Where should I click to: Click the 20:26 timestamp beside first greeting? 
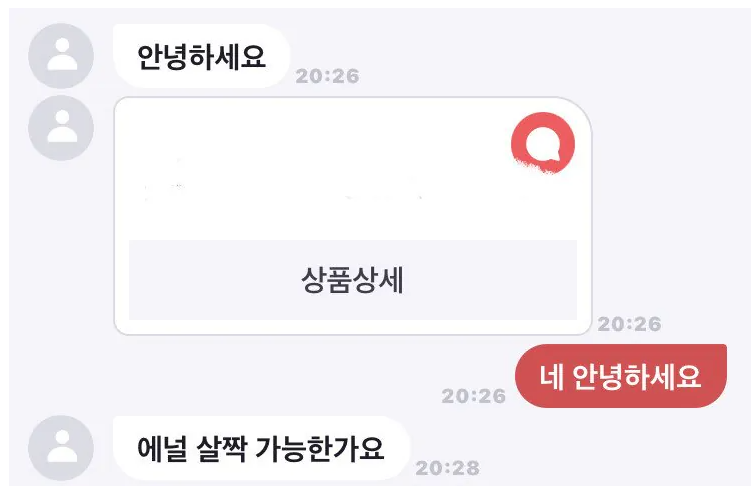click(328, 76)
